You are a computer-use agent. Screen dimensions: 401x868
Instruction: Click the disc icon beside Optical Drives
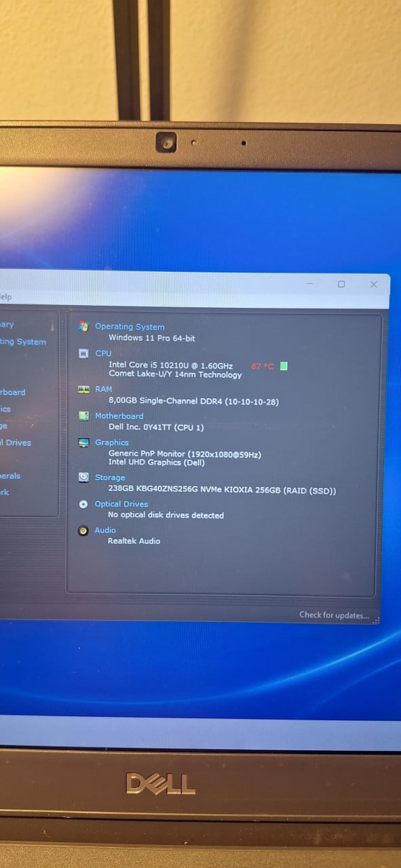click(x=83, y=504)
